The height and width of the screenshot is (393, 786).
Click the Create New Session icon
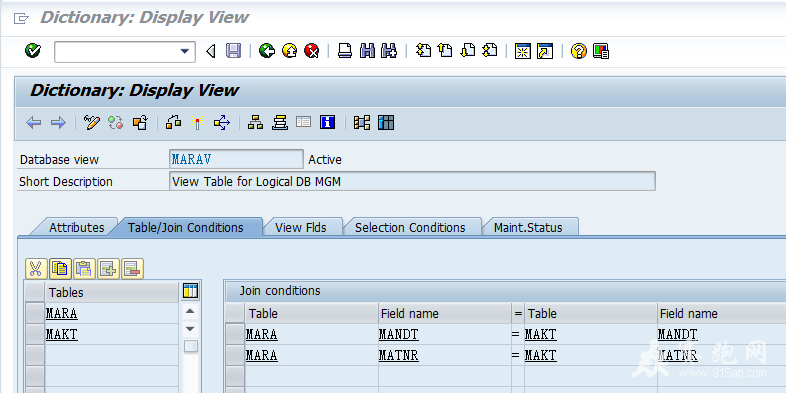click(x=522, y=51)
